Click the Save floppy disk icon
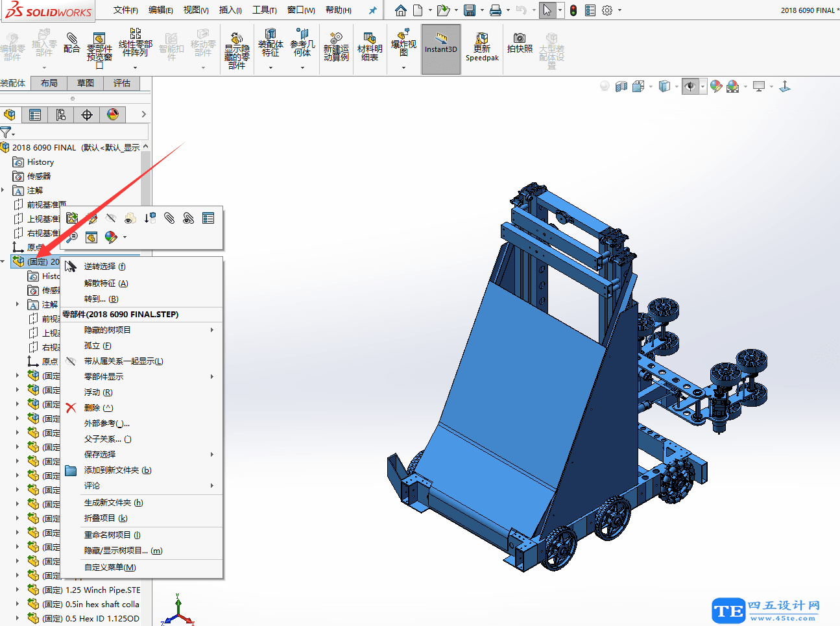This screenshot has height=626, width=840. [470, 10]
